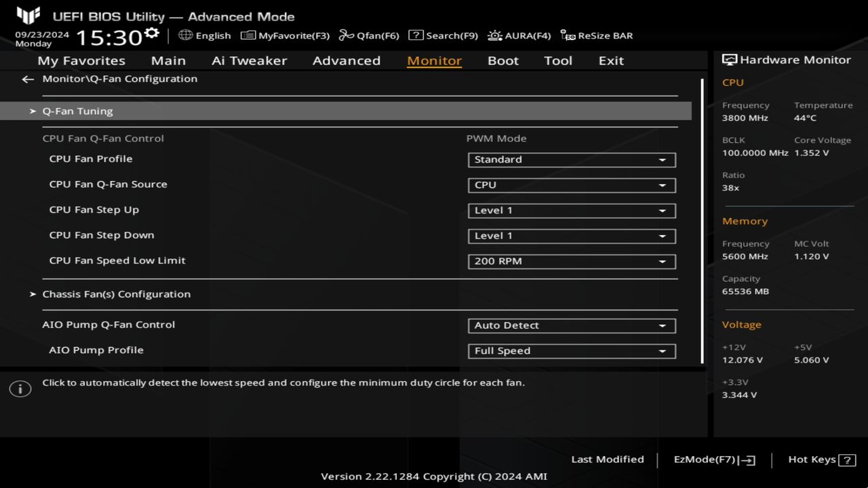The width and height of the screenshot is (868, 488).
Task: Open the date and time settings gear
Action: (x=151, y=33)
